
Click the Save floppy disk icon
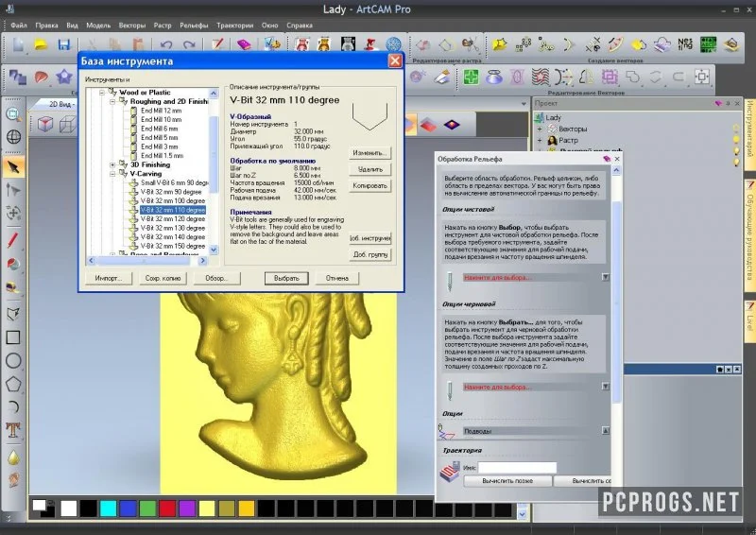click(64, 44)
